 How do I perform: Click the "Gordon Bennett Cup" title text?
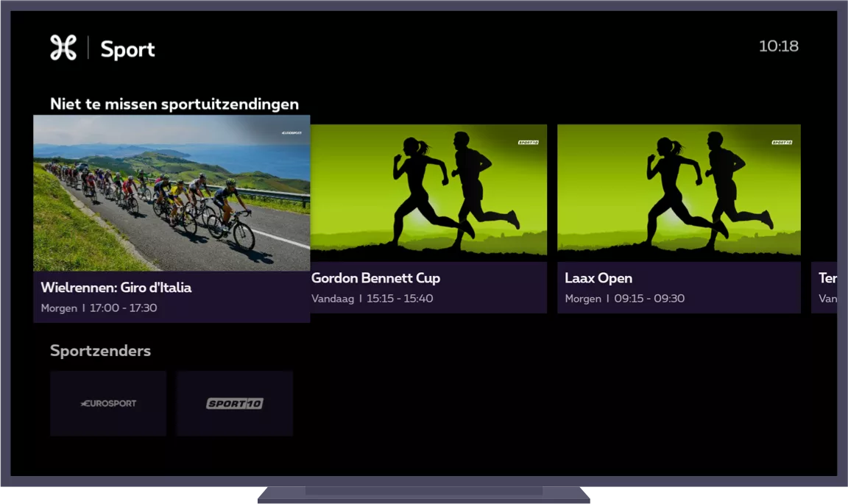[375, 278]
